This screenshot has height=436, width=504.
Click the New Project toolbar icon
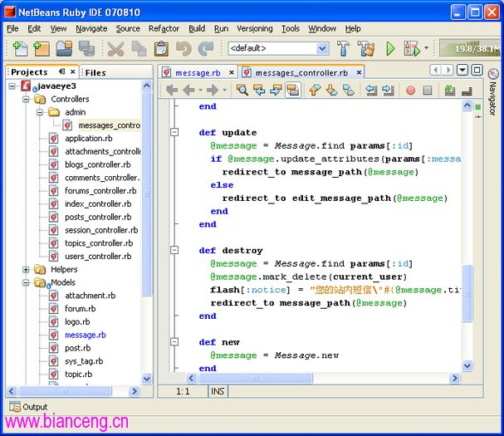(42, 48)
